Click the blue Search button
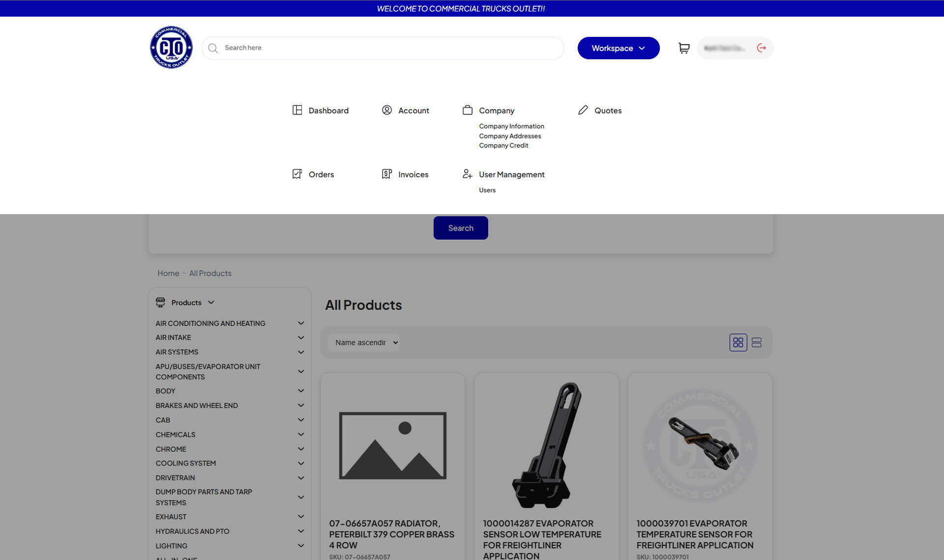Image resolution: width=944 pixels, height=560 pixels. [x=461, y=228]
